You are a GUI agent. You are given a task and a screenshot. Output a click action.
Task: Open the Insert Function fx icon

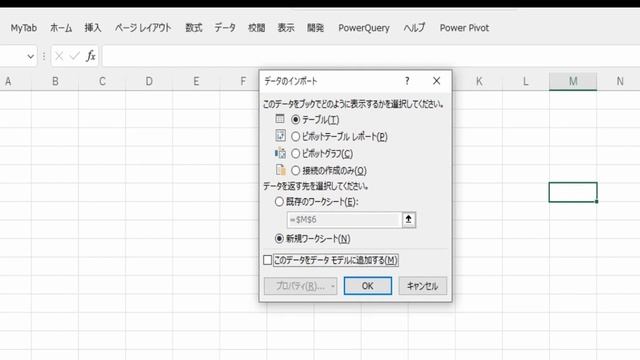(x=90, y=56)
